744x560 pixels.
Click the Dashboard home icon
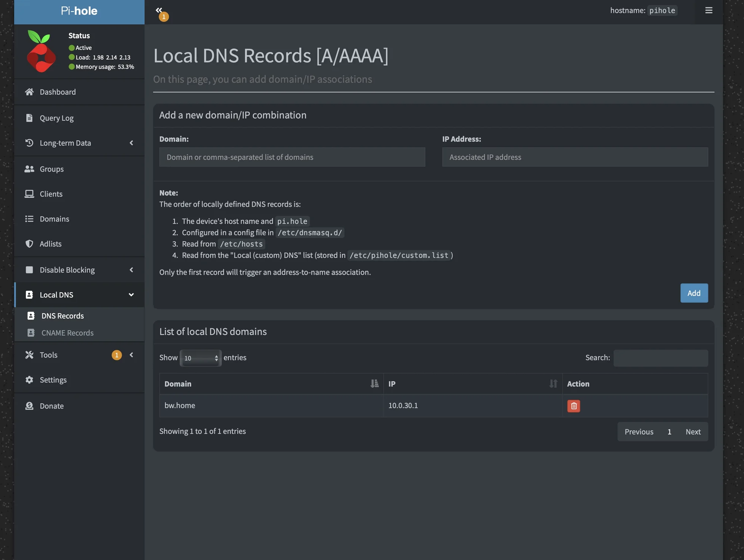29,92
